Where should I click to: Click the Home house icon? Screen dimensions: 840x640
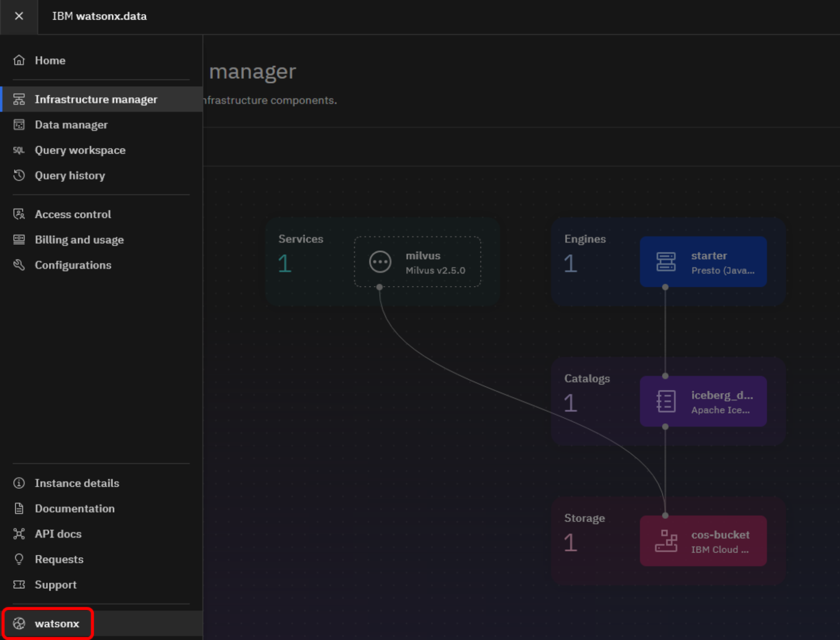pyautogui.click(x=19, y=60)
